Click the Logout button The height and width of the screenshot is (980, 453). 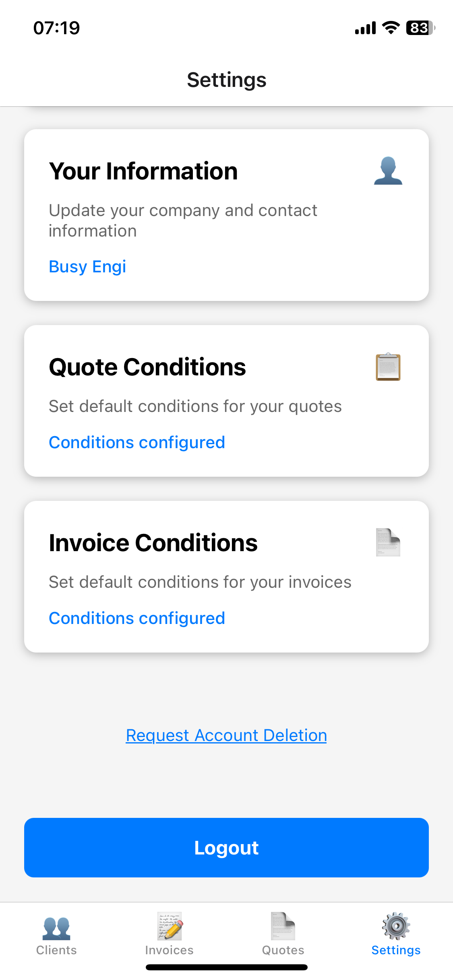(226, 848)
